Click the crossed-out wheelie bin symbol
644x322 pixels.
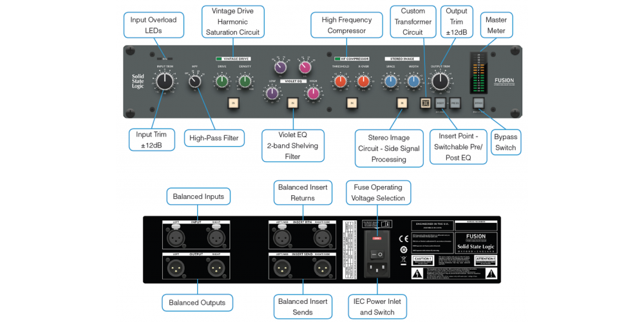pos(402,259)
